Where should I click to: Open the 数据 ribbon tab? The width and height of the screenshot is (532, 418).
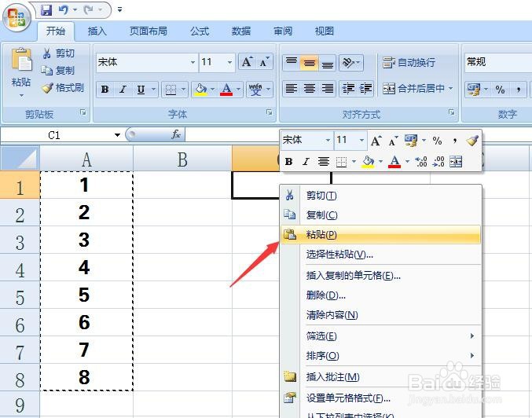tap(241, 31)
